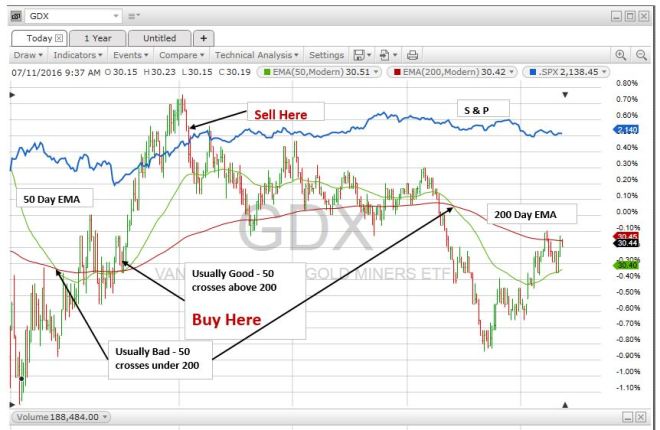Click the GDX symbol input field
Screen dimensions: 660x430
pos(73,16)
